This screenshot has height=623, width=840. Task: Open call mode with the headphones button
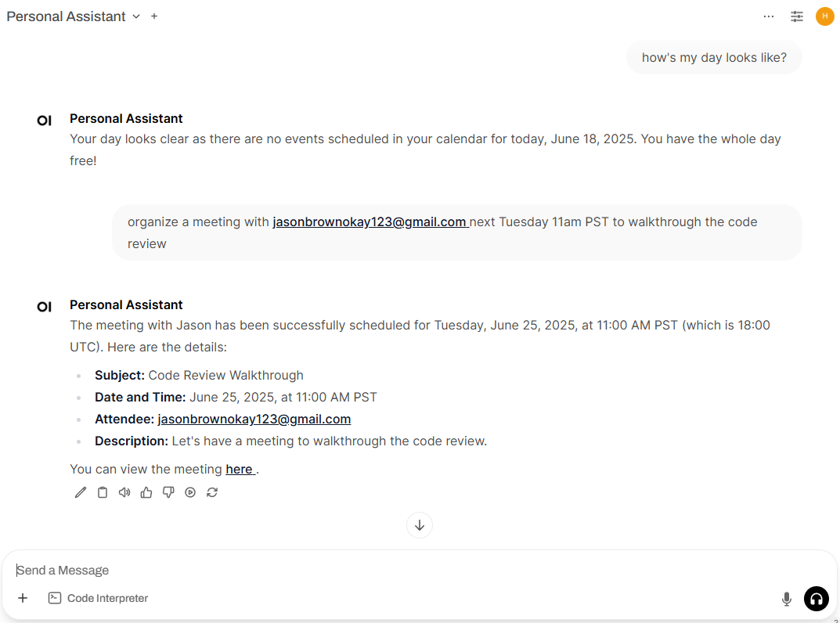pyautogui.click(x=816, y=599)
